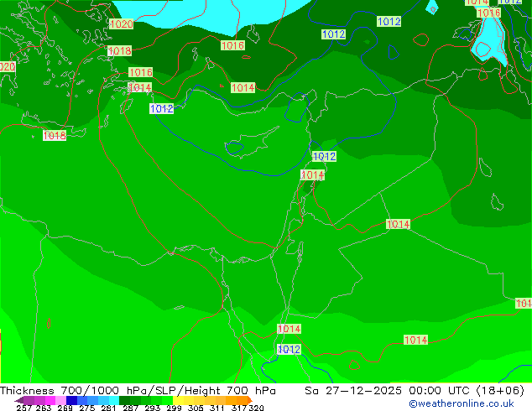Click the legend value 299
Viewport: 532px width, 411px height.
[x=174, y=408]
